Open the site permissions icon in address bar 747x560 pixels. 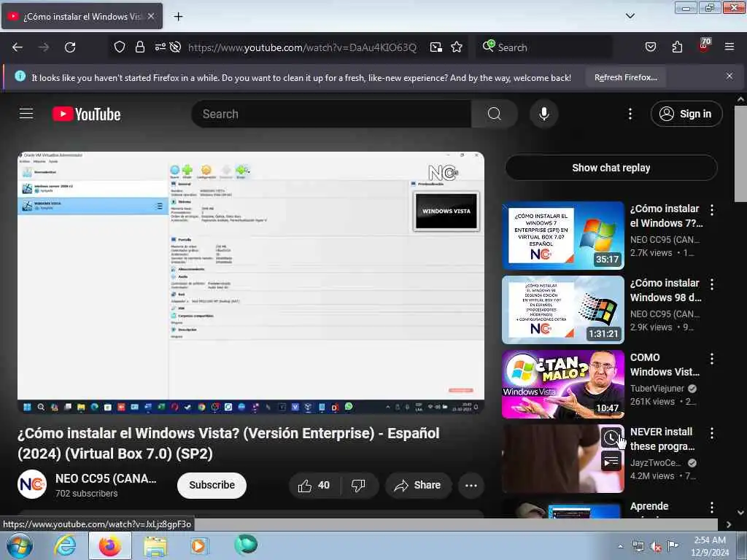pyautogui.click(x=160, y=47)
